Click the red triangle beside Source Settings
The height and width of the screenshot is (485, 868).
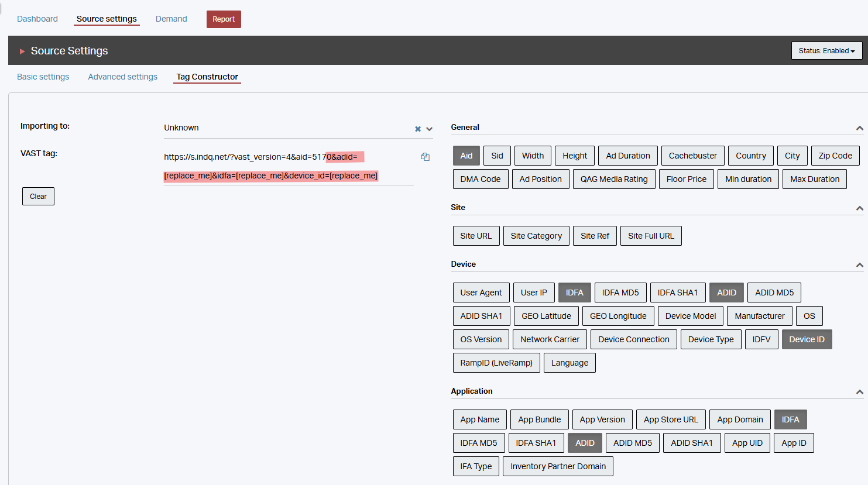click(22, 51)
